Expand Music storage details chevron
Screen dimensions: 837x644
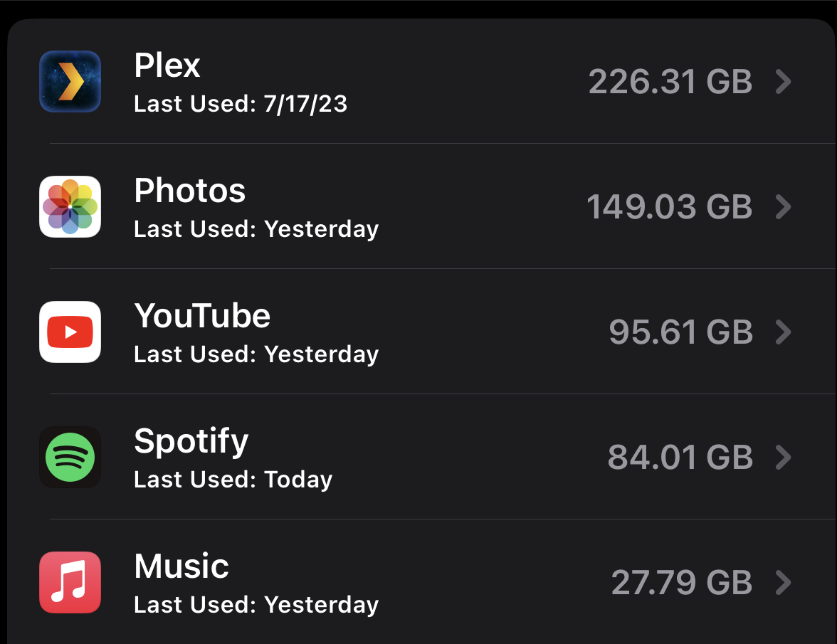pos(783,583)
